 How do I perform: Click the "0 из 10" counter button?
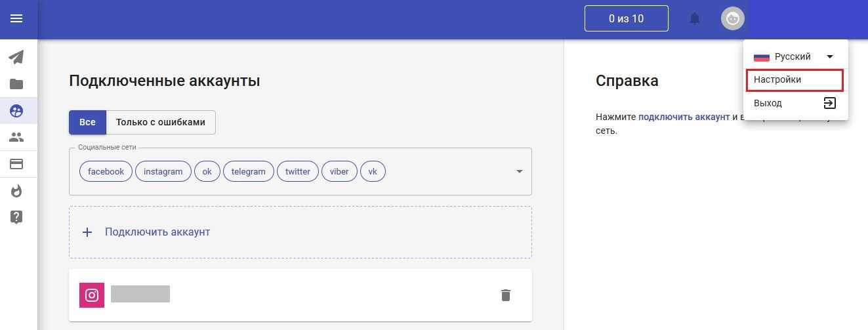coord(626,18)
